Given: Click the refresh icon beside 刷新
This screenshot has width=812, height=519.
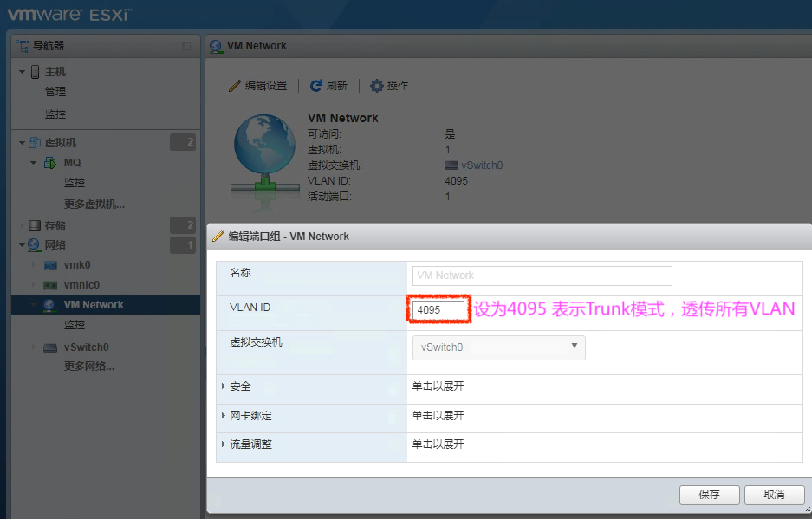Looking at the screenshot, I should point(316,86).
